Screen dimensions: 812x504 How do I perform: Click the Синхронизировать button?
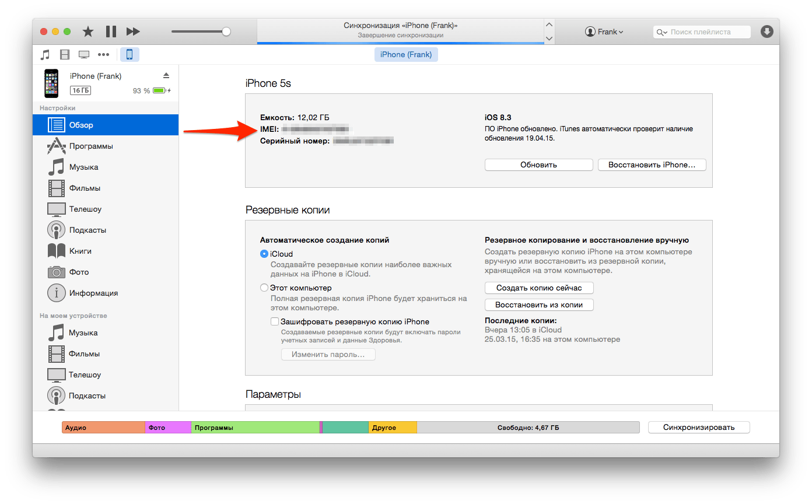pyautogui.click(x=699, y=428)
